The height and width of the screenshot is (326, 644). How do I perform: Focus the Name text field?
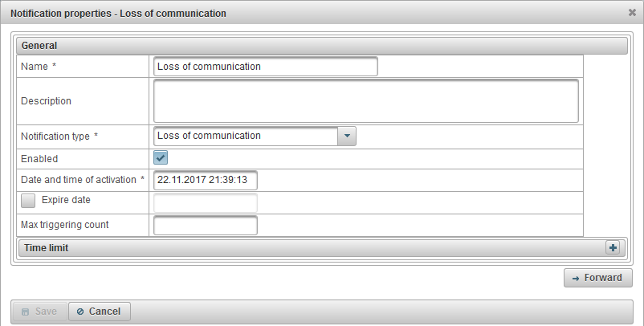click(265, 67)
